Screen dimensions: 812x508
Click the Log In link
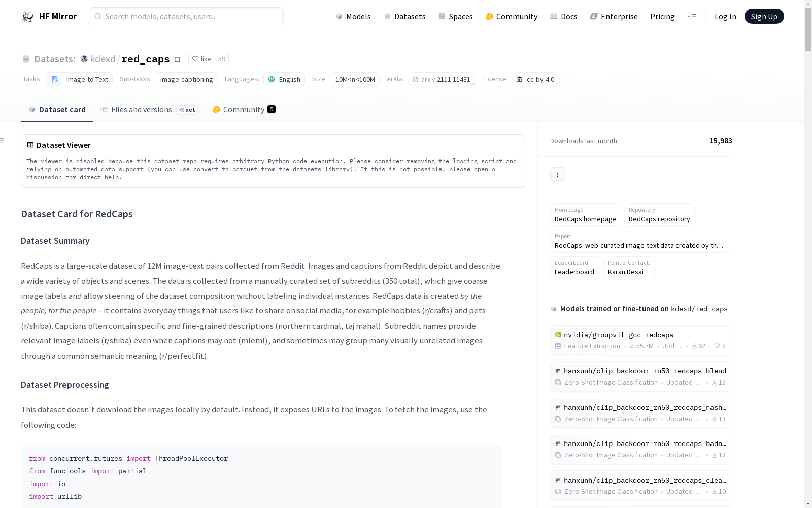click(x=725, y=16)
